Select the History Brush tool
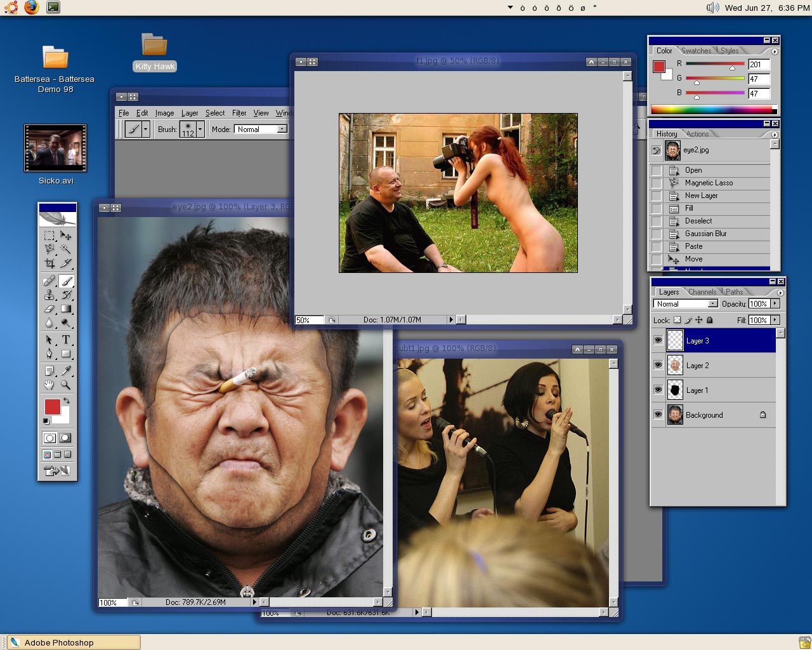812x650 pixels. click(65, 295)
